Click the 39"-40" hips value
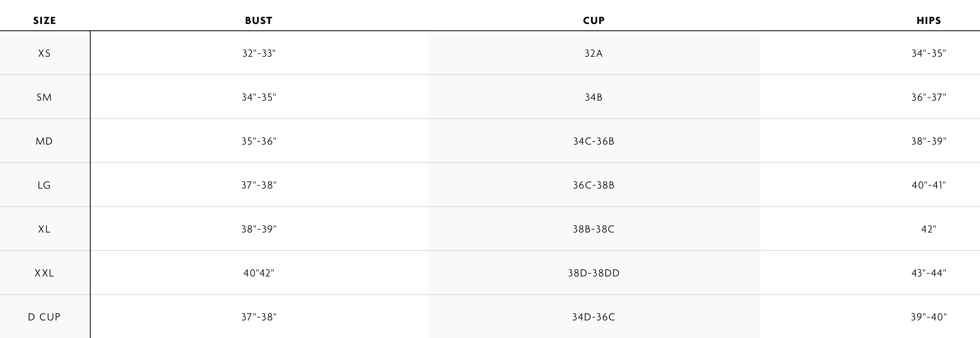 (929, 317)
